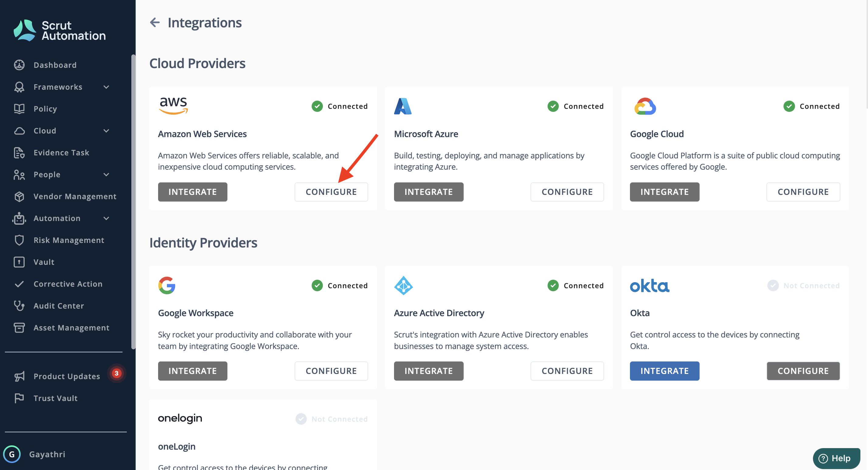Click the Trust Vault flag icon

[x=19, y=398]
